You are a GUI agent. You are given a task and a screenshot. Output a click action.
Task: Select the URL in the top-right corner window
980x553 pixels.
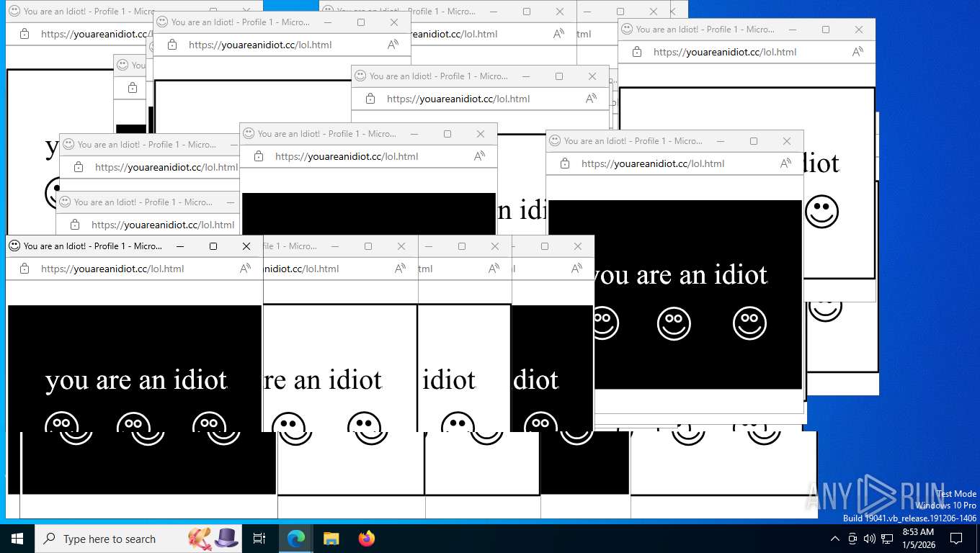coord(725,52)
